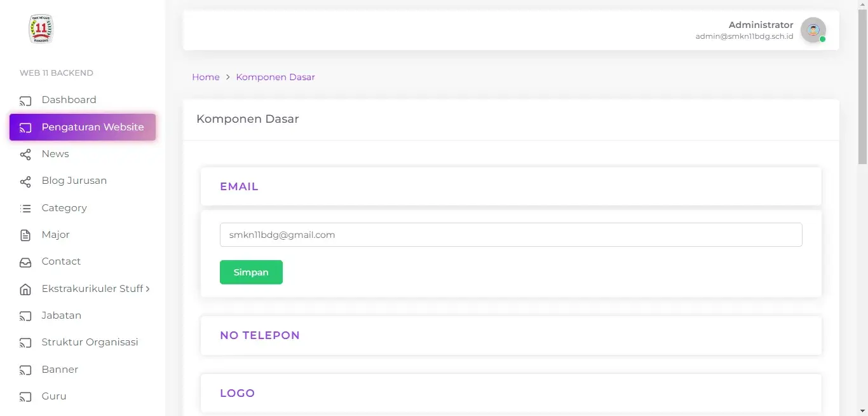Follow the Home breadcrumb link
868x416 pixels.
(206, 77)
